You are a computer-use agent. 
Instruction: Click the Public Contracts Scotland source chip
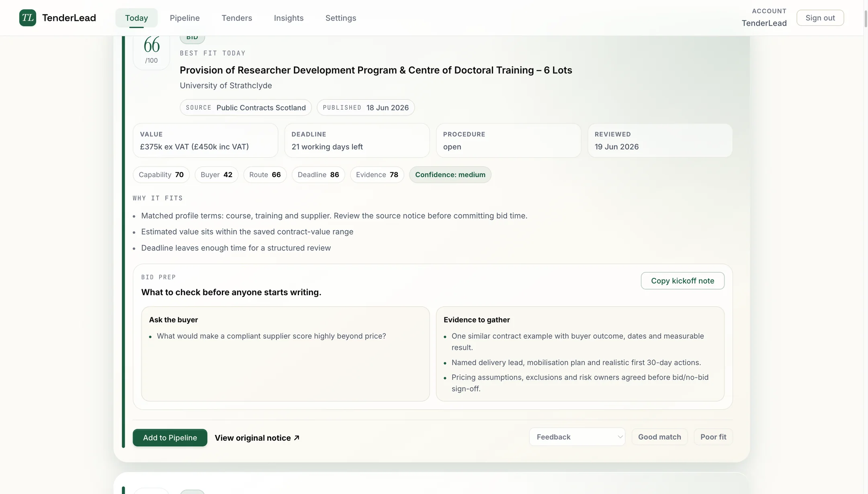pos(246,108)
